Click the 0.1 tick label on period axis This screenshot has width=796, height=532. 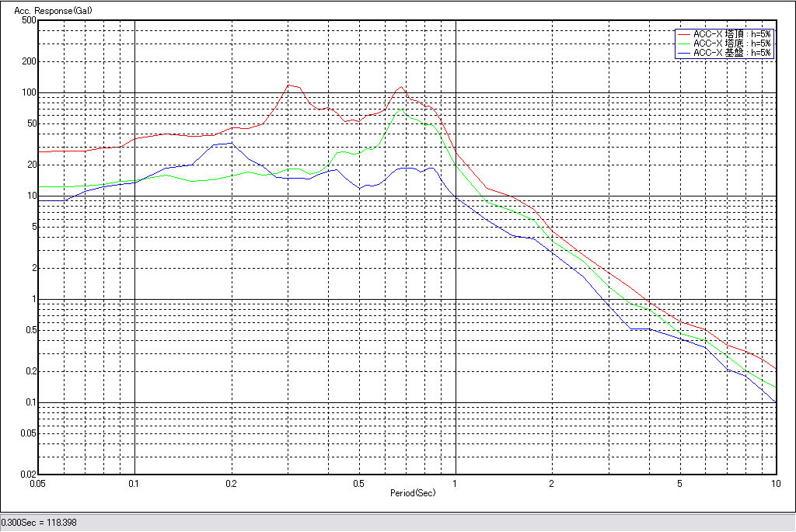click(134, 484)
